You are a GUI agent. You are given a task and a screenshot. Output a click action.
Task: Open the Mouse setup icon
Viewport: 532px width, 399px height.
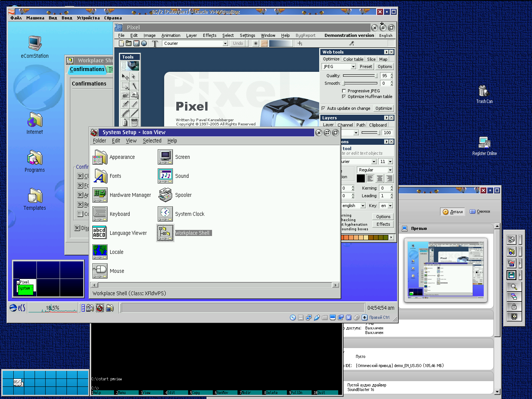click(100, 271)
